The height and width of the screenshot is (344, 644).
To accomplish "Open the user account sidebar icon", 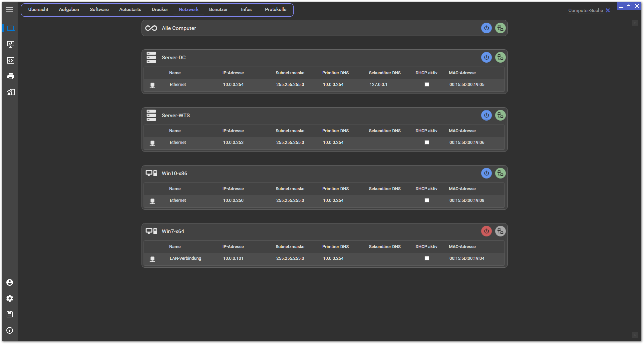I will pos(10,282).
